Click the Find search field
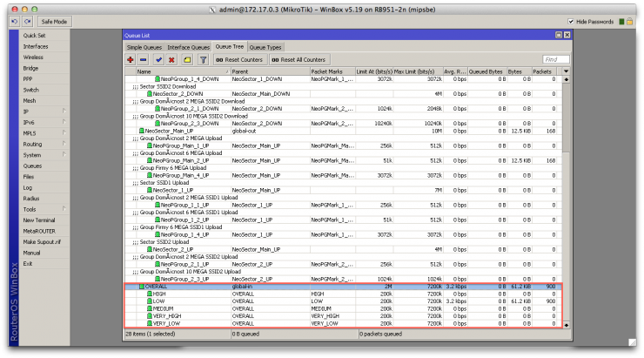 coord(556,59)
